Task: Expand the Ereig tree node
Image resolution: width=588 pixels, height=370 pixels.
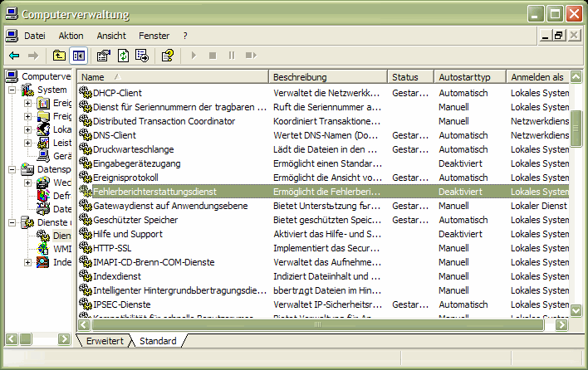Action: 27,103
